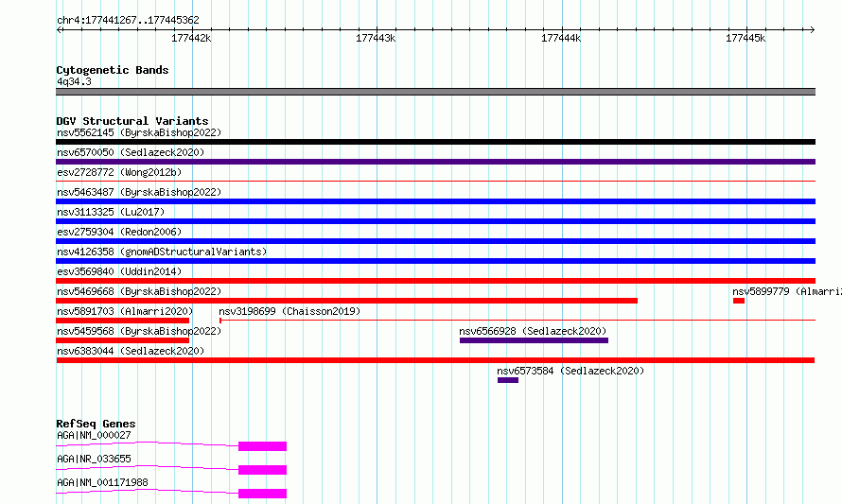
Task: Select magenta exon block of AGA|NM_001171988
Action: (x=263, y=494)
